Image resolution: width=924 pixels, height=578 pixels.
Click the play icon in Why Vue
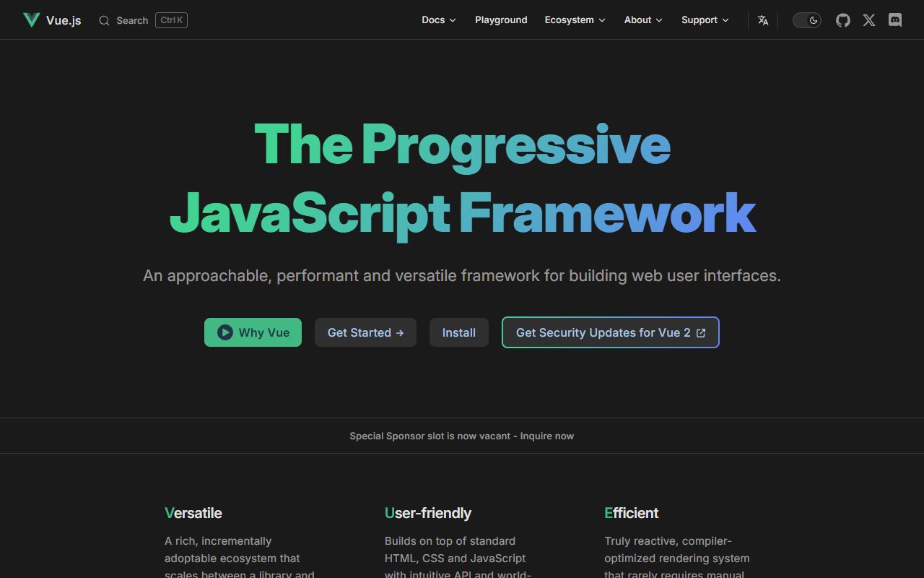coord(225,332)
